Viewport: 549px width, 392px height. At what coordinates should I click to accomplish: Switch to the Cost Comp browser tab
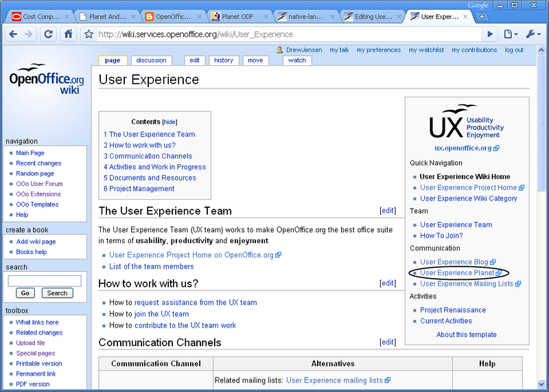pos(40,16)
